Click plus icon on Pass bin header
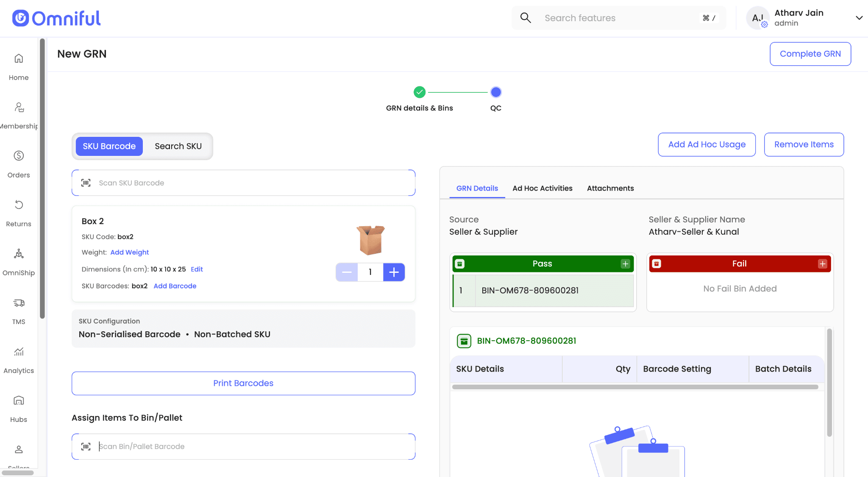Screen dimensions: 868x477 (625, 264)
